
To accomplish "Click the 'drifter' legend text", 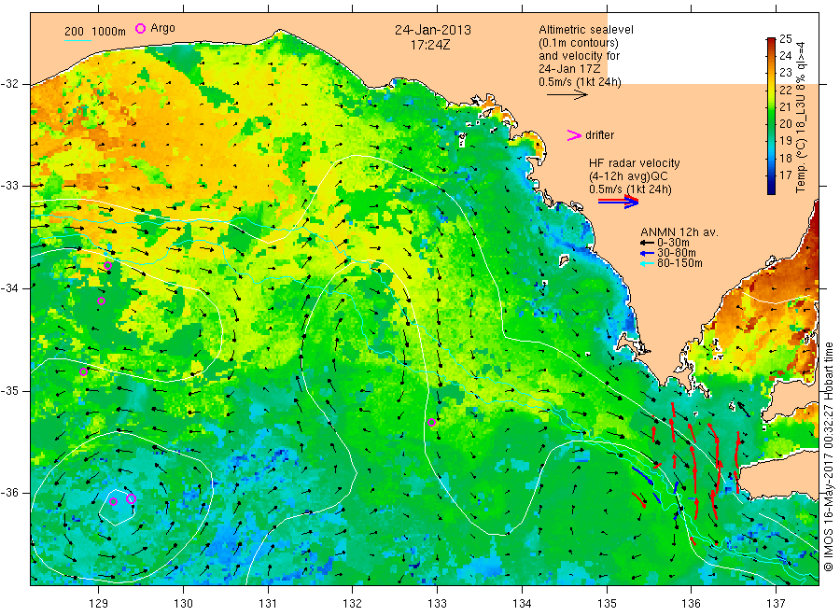I will coord(599,135).
